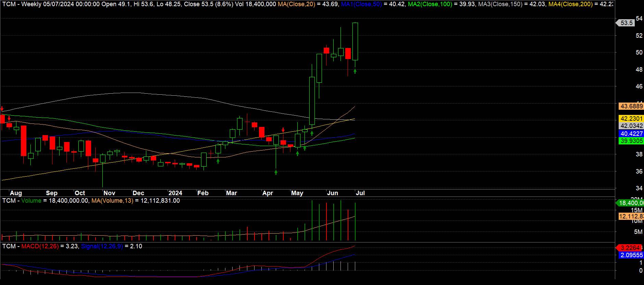The height and width of the screenshot is (285, 644).
Task: Click the orange 12,112,83 volume average tag
Action: click(x=631, y=216)
